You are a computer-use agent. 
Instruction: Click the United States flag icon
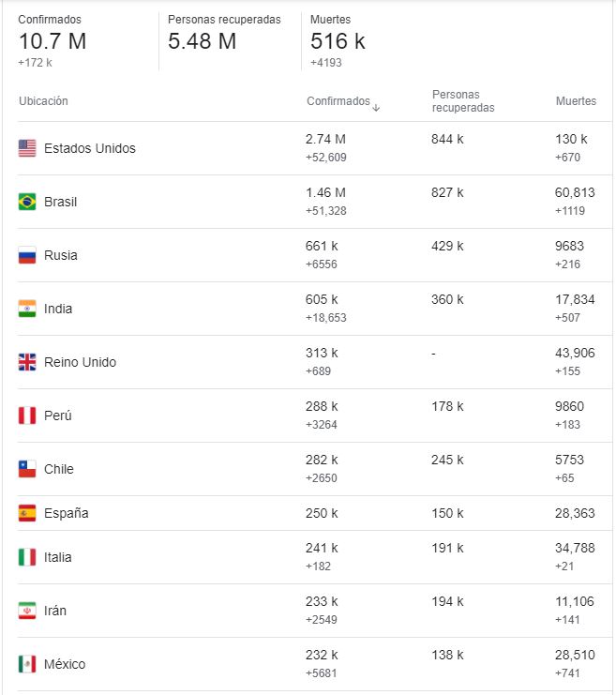pos(27,148)
